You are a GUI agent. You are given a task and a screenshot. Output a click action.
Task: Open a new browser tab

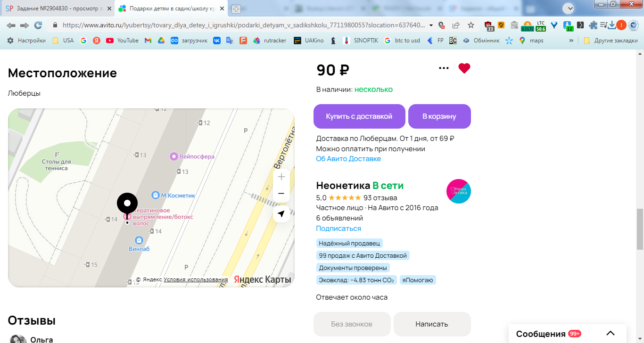pos(236,8)
